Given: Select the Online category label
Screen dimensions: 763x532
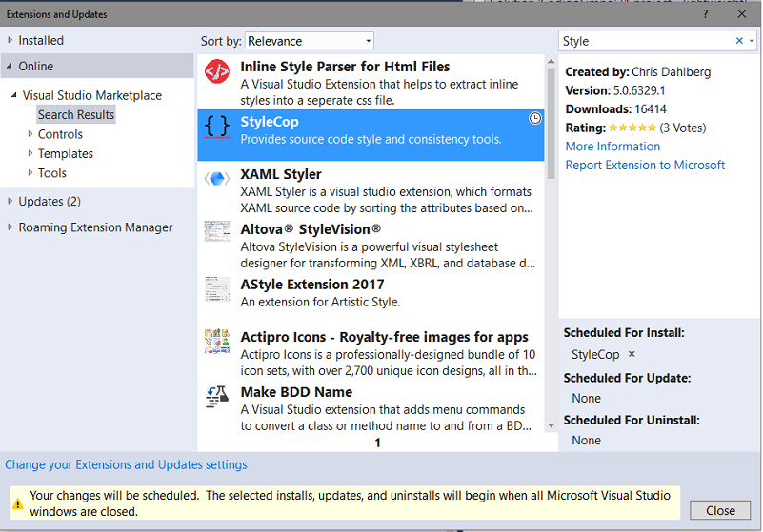Looking at the screenshot, I should pyautogui.click(x=36, y=66).
